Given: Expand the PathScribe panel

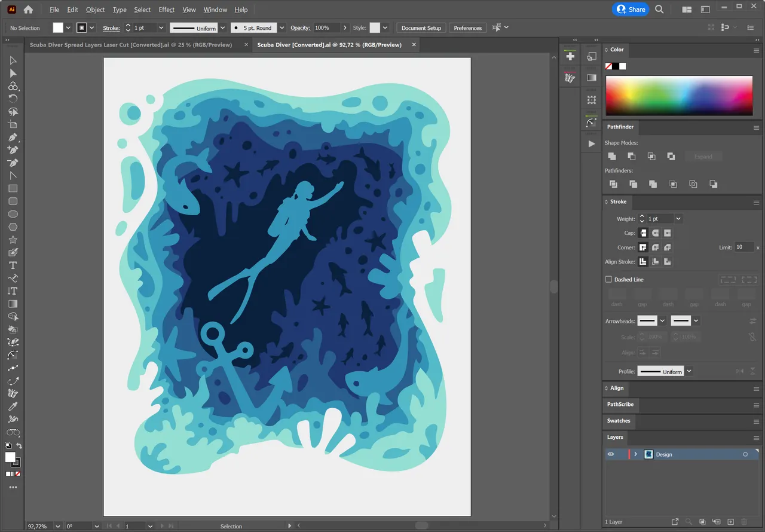Looking at the screenshot, I should pos(620,405).
